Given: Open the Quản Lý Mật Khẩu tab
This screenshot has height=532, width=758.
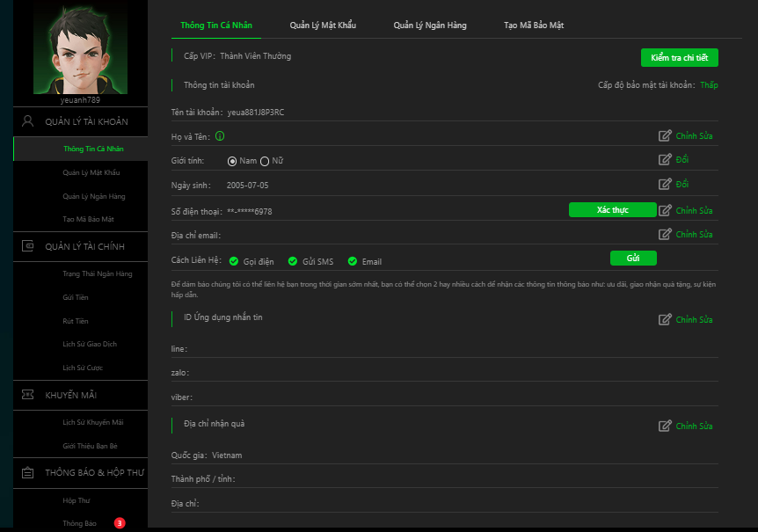Looking at the screenshot, I should pyautogui.click(x=323, y=26).
